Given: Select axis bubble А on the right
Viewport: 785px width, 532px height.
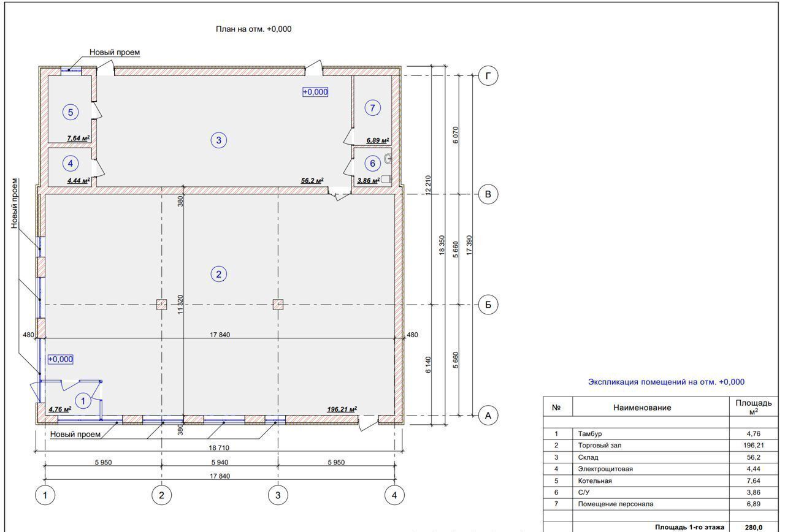Looking at the screenshot, I should pyautogui.click(x=488, y=416).
